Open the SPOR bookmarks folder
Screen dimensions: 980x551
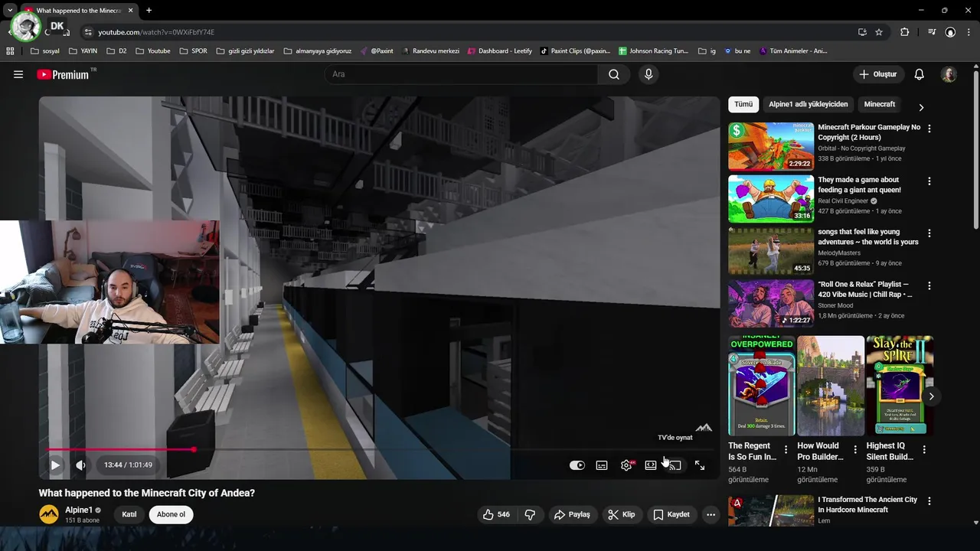[193, 51]
